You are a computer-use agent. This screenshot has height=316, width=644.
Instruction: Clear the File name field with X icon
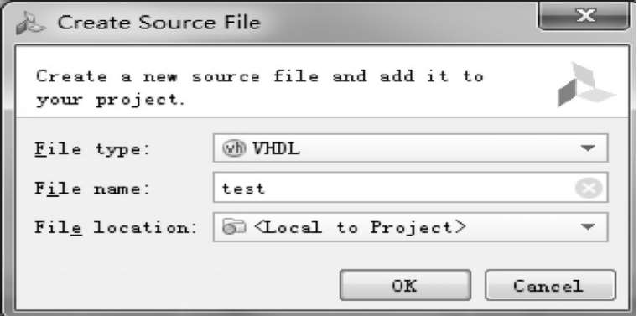[x=589, y=188]
